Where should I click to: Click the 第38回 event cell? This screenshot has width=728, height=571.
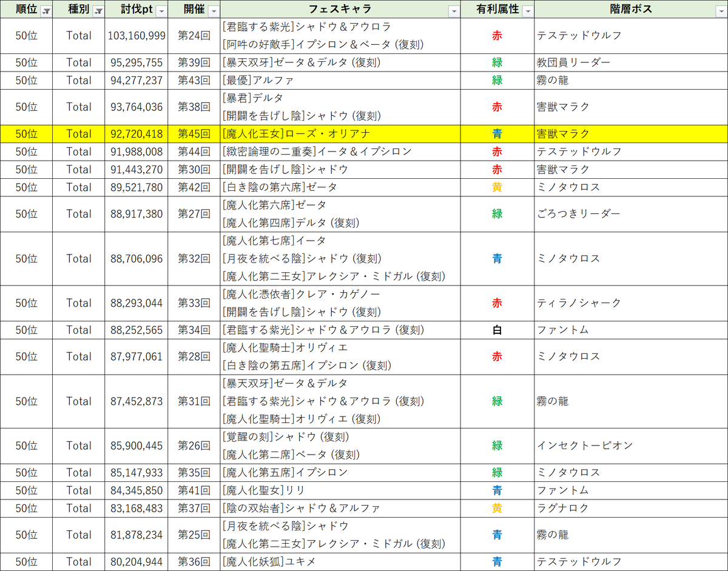tap(194, 107)
